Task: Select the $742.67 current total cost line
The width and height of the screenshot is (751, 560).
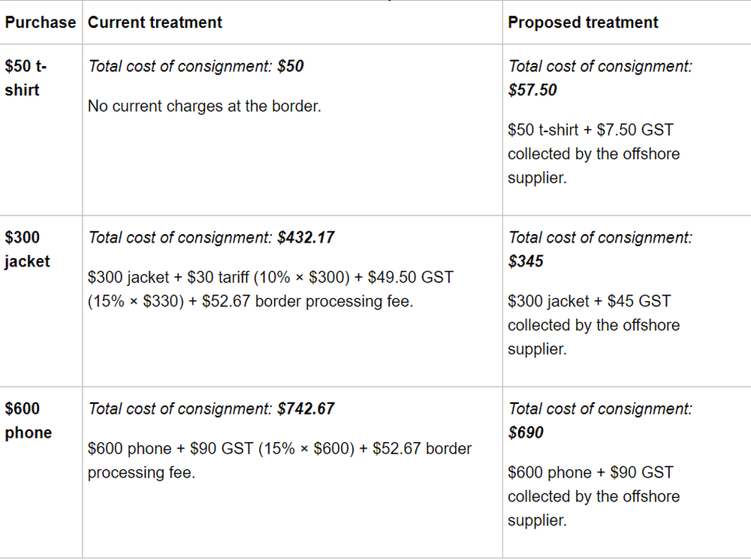Action: click(x=211, y=408)
